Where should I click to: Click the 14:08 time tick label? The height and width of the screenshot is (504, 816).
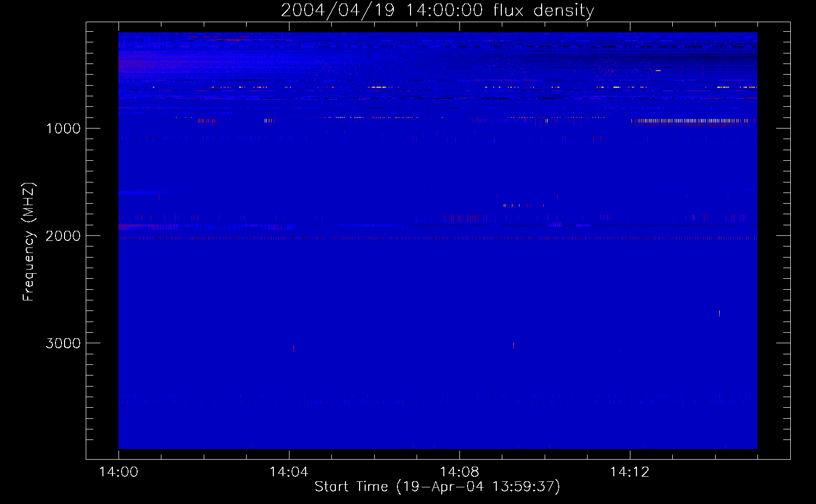459,472
